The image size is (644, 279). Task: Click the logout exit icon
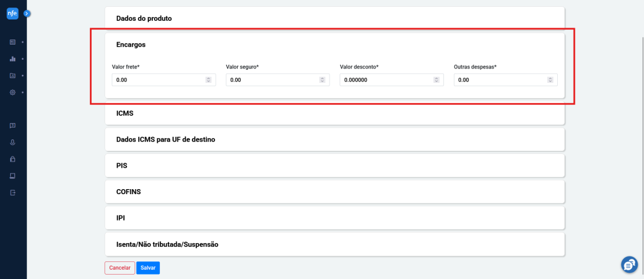pos(13,192)
